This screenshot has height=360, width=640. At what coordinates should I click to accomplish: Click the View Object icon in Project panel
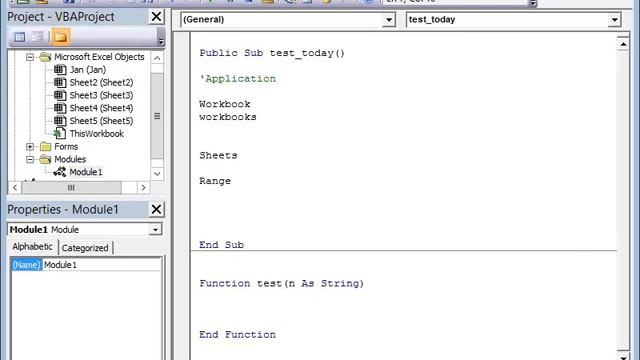pos(38,37)
